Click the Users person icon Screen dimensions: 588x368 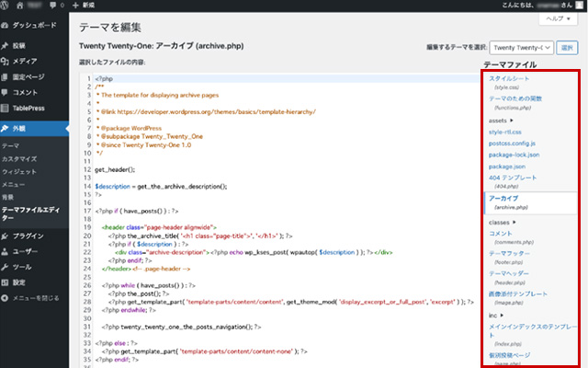point(5,251)
